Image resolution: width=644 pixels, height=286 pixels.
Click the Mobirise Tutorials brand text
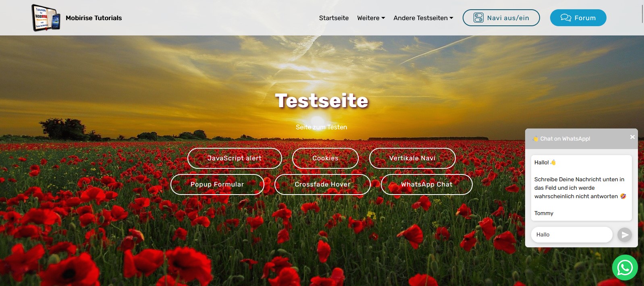[93, 18]
